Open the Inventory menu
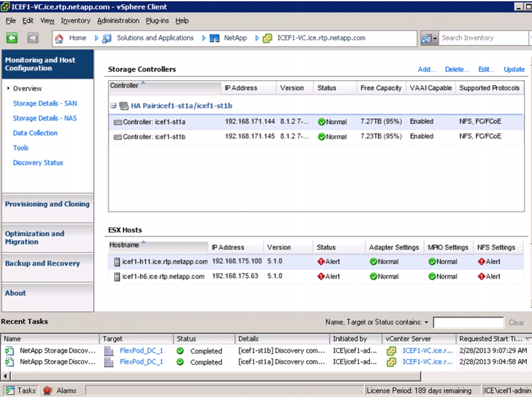This screenshot has height=401, width=532. tap(75, 21)
